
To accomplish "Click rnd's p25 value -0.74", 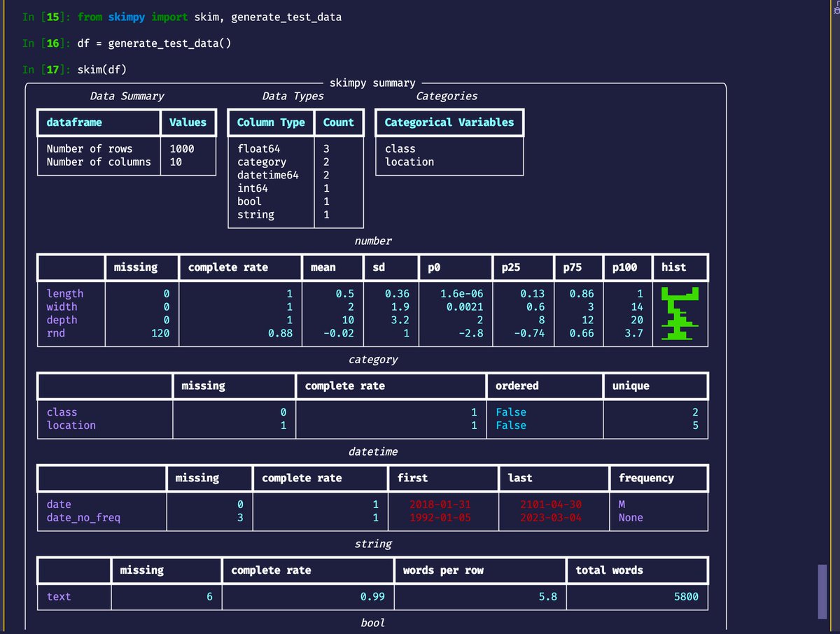I will click(529, 333).
